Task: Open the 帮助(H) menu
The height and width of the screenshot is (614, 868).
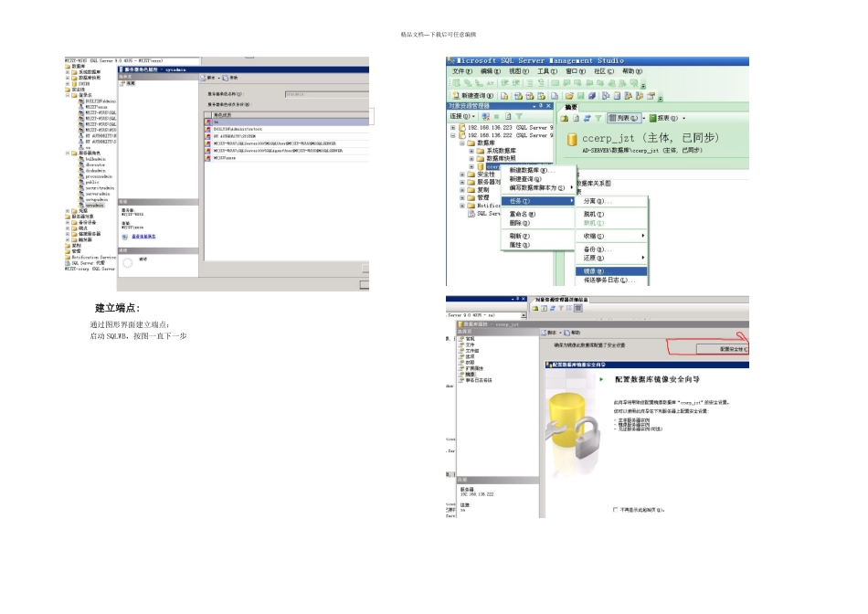Action: pyautogui.click(x=632, y=71)
